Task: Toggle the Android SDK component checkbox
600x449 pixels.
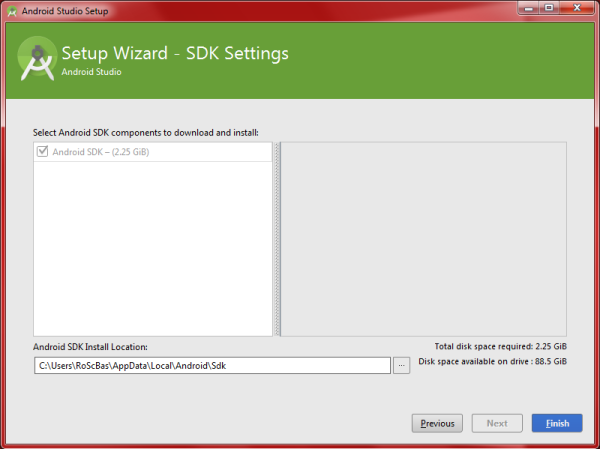Action: [x=42, y=151]
